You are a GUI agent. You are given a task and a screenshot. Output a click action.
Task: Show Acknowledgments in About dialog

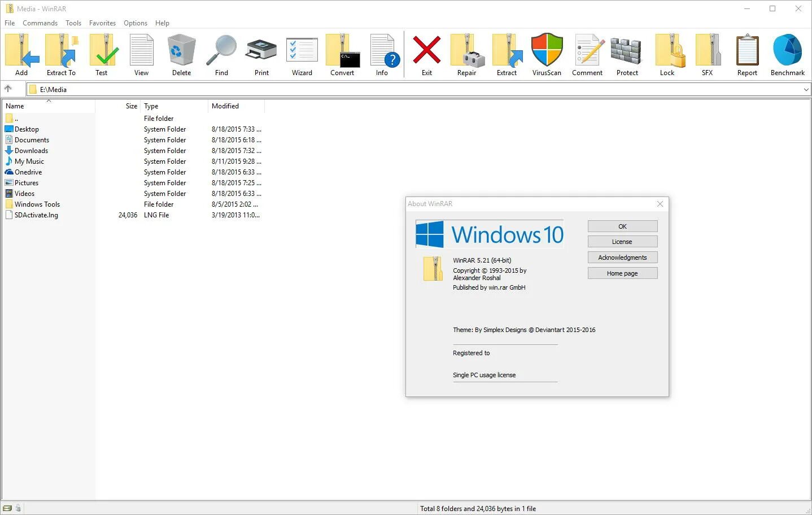click(622, 257)
